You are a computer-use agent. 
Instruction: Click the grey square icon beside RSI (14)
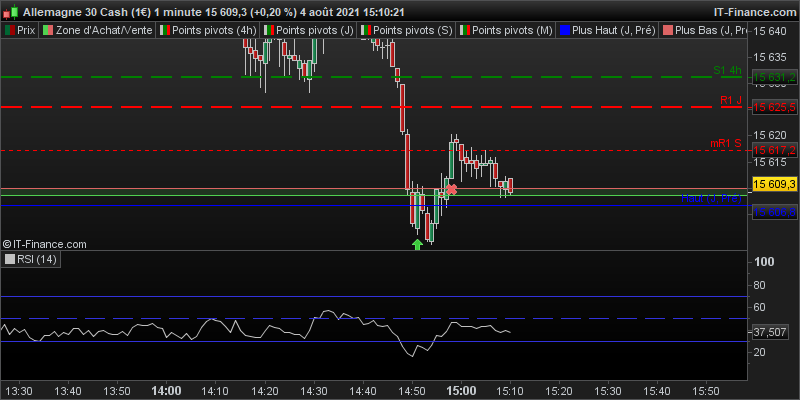click(10, 260)
